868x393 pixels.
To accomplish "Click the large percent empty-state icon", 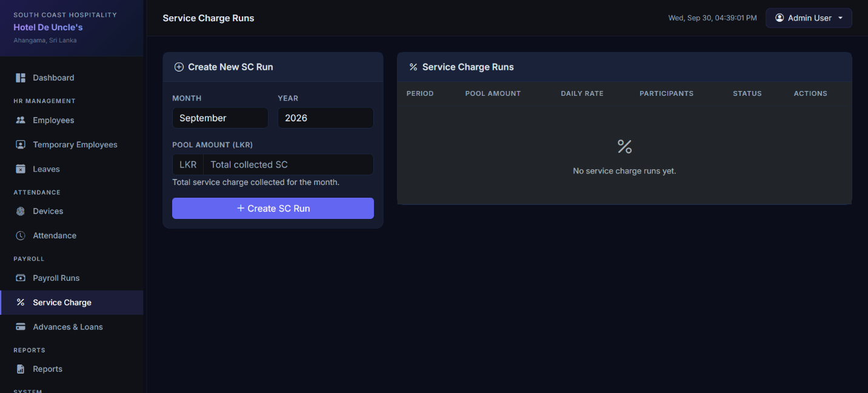I will pos(624,146).
